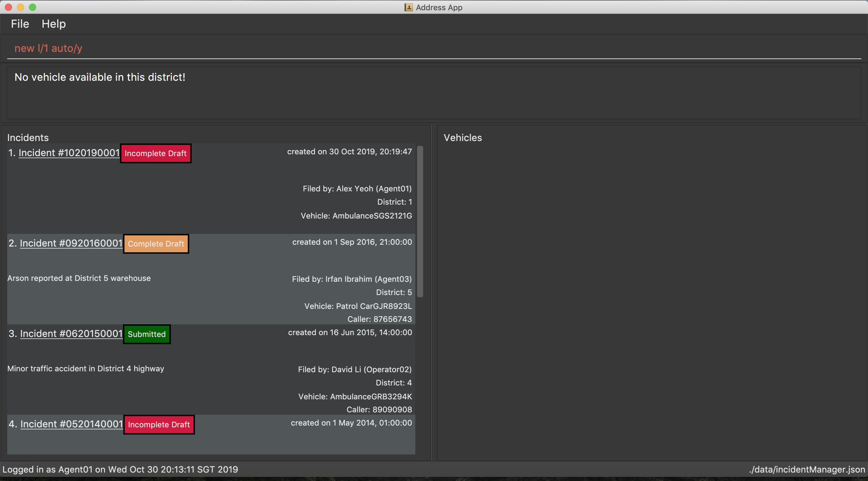
Task: Click the Incomplete Draft badge on Incident #0520140001
Action: pyautogui.click(x=158, y=424)
